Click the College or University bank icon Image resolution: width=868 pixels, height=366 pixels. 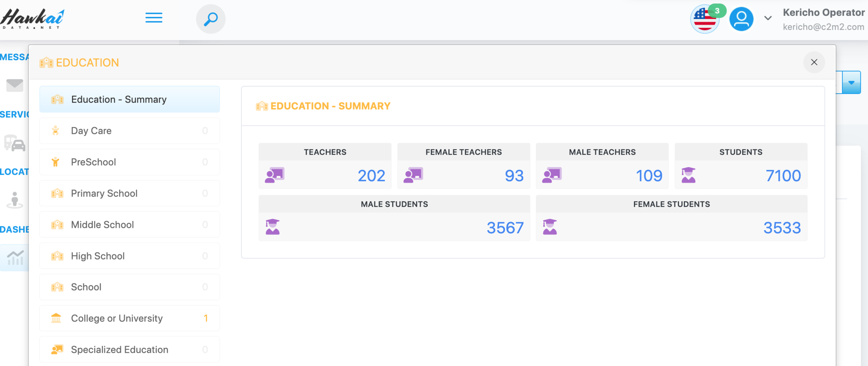pos(56,318)
